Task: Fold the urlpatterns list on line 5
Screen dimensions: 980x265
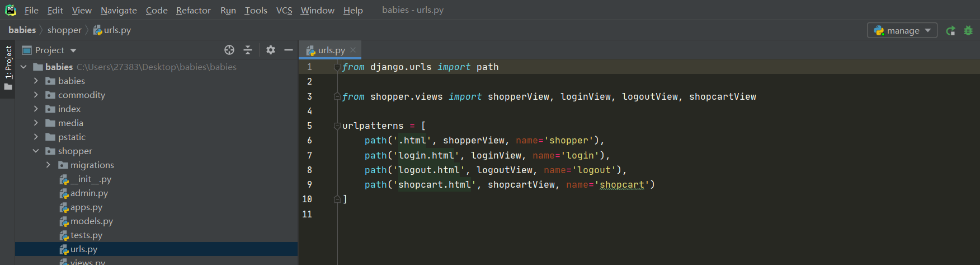Action: pos(337,126)
